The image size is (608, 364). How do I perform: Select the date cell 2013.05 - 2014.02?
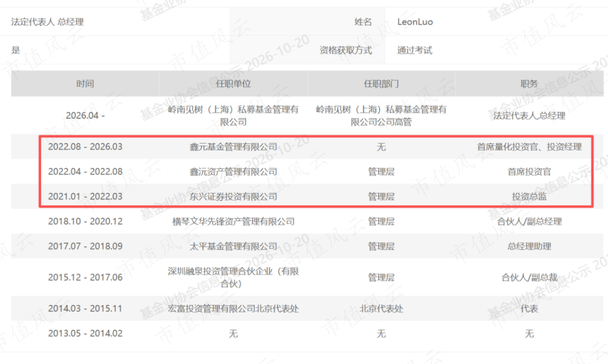(85, 333)
